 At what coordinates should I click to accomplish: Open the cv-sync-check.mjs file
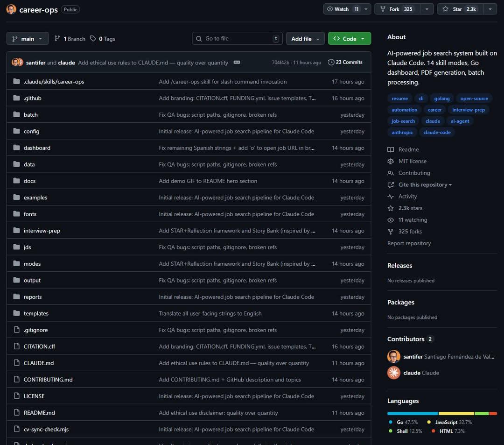[46, 429]
